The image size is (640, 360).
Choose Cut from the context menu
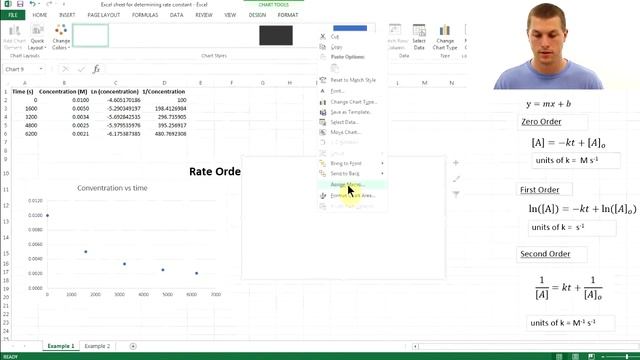[x=335, y=37]
